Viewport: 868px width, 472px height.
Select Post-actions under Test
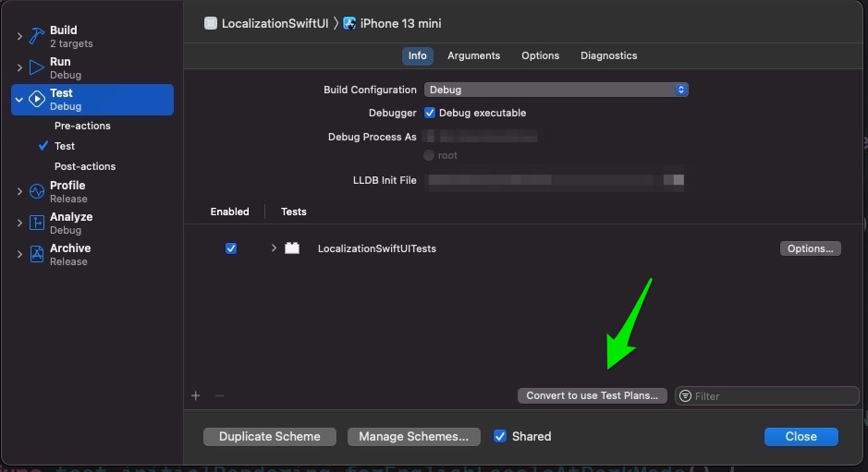click(x=85, y=166)
